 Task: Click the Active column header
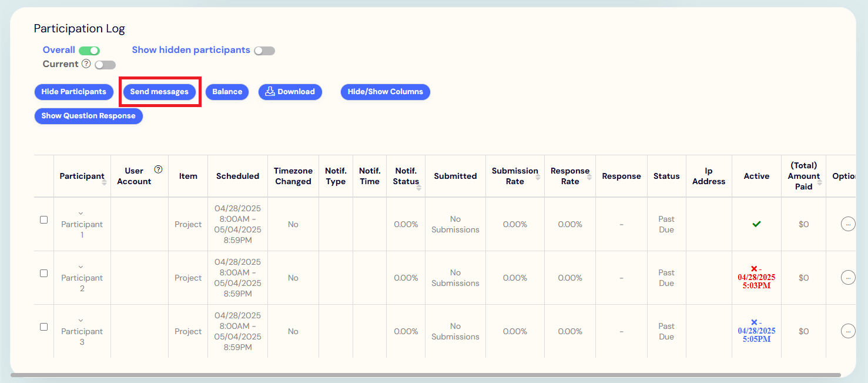756,176
